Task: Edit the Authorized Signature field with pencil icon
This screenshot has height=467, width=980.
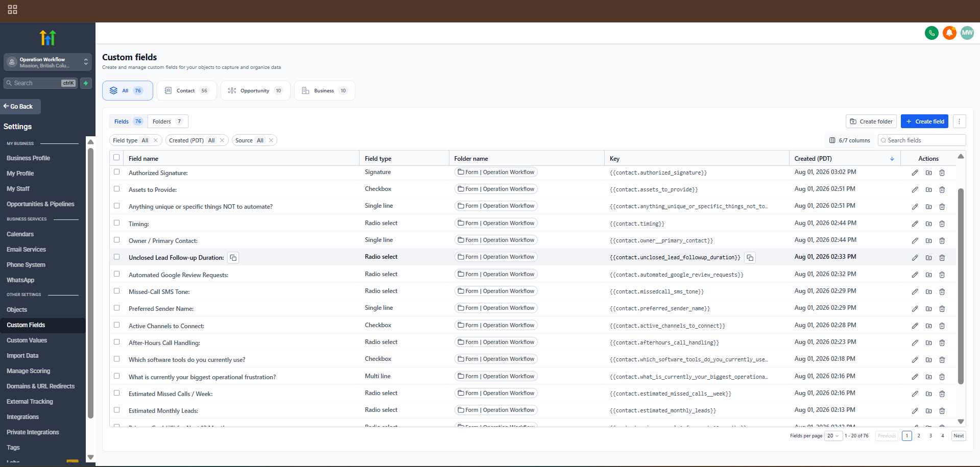Action: coord(915,173)
